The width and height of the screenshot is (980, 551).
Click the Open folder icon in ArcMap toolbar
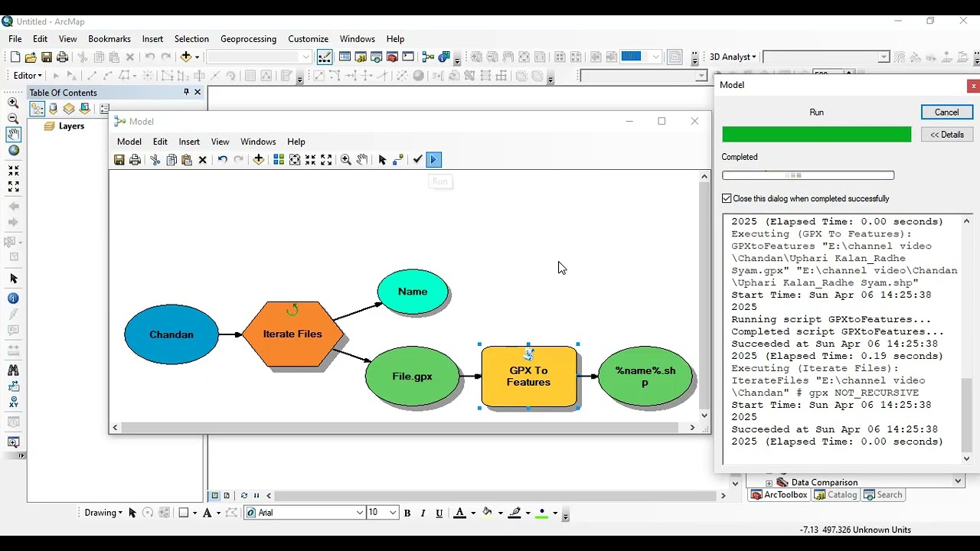click(x=31, y=57)
